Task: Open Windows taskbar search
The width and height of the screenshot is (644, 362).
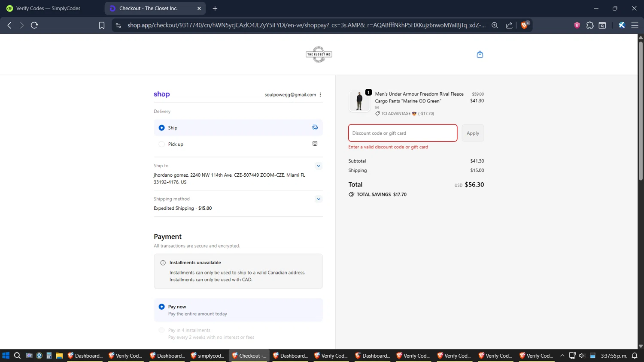Action: coord(17,356)
